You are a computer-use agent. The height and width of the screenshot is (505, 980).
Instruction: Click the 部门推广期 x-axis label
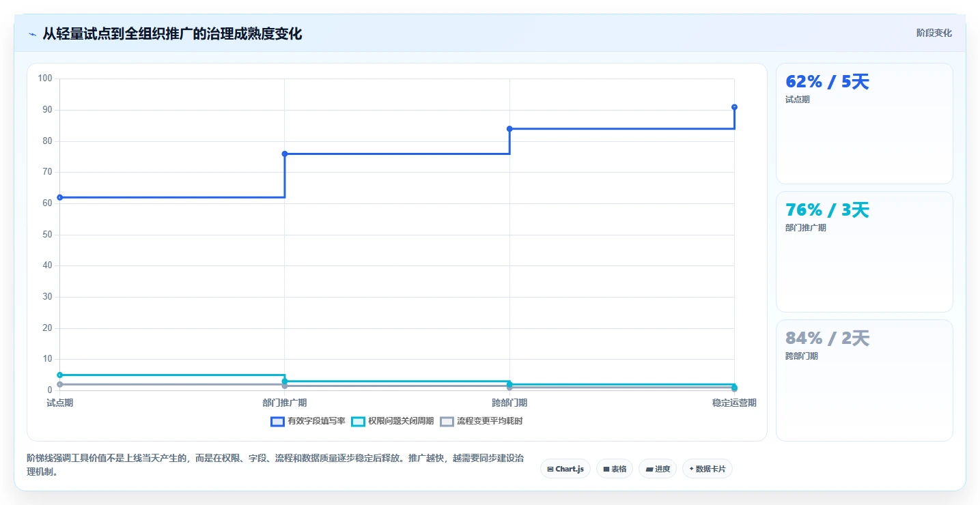click(x=285, y=403)
